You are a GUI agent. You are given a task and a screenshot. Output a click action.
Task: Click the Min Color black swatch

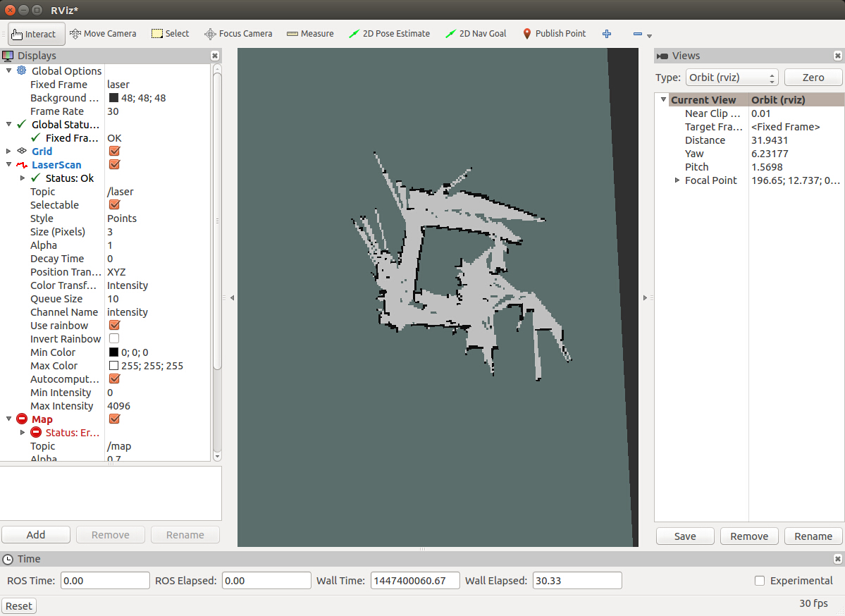[x=113, y=352]
